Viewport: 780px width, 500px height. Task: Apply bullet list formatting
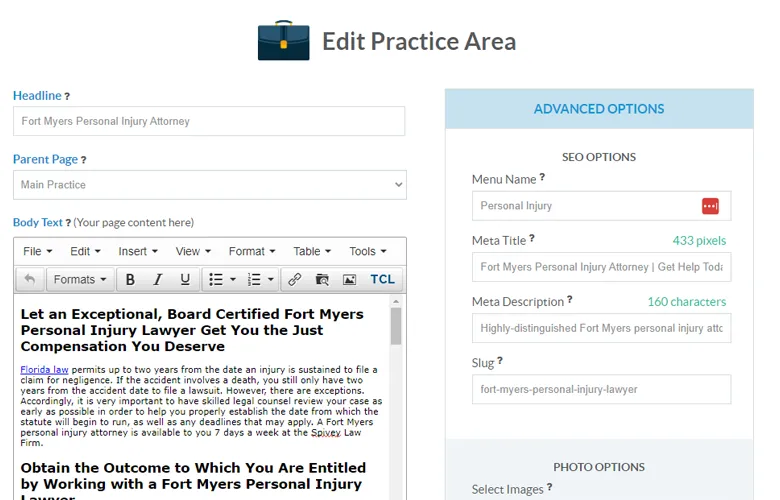[216, 280]
